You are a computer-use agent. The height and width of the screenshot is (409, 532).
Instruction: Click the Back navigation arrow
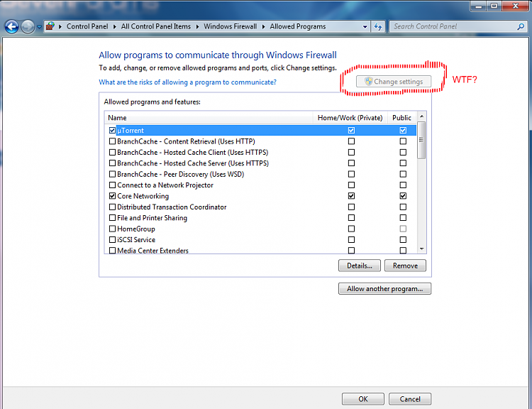[12, 26]
